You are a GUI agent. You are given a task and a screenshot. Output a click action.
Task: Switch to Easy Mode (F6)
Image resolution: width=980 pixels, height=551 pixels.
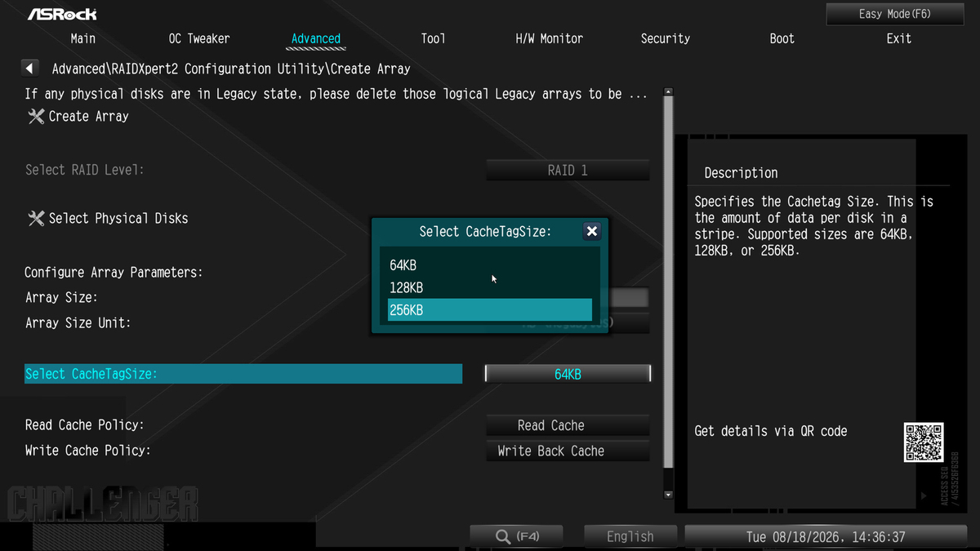coord(895,14)
